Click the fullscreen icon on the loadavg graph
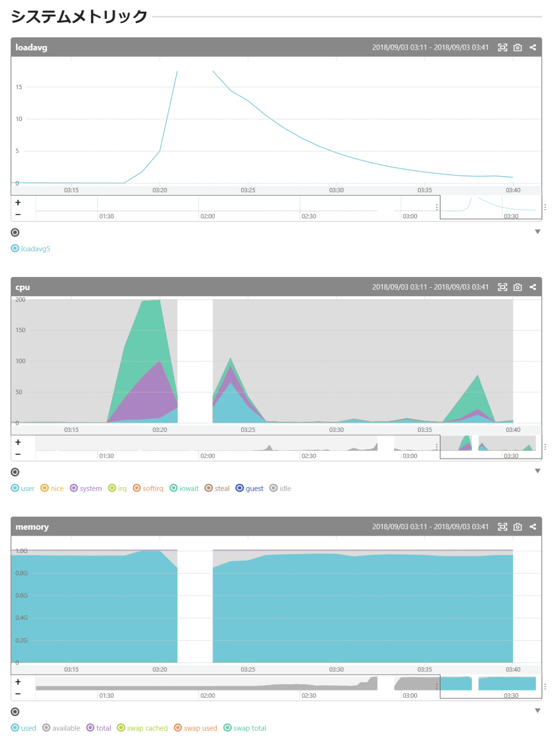 (x=502, y=47)
